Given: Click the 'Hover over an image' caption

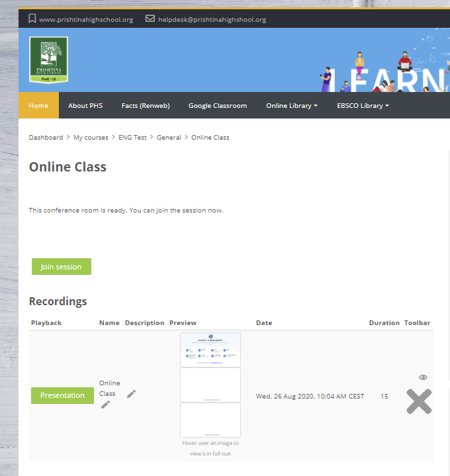Looking at the screenshot, I should [210, 448].
